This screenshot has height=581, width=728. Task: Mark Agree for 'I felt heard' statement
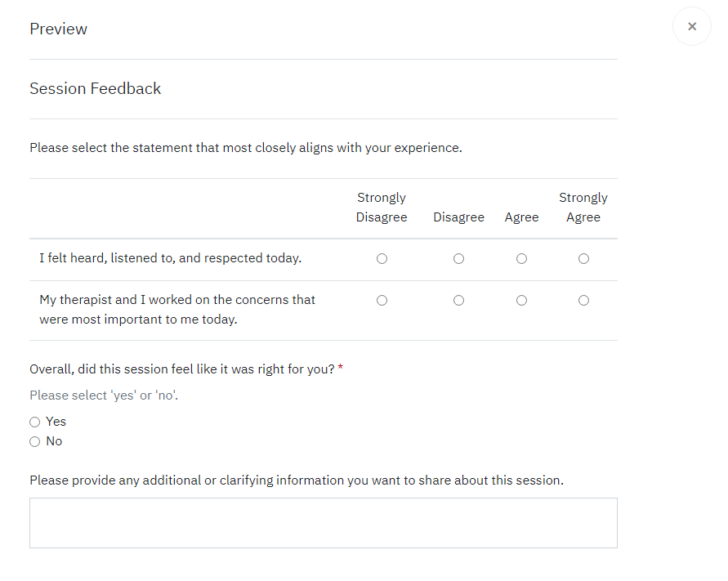pos(521,259)
